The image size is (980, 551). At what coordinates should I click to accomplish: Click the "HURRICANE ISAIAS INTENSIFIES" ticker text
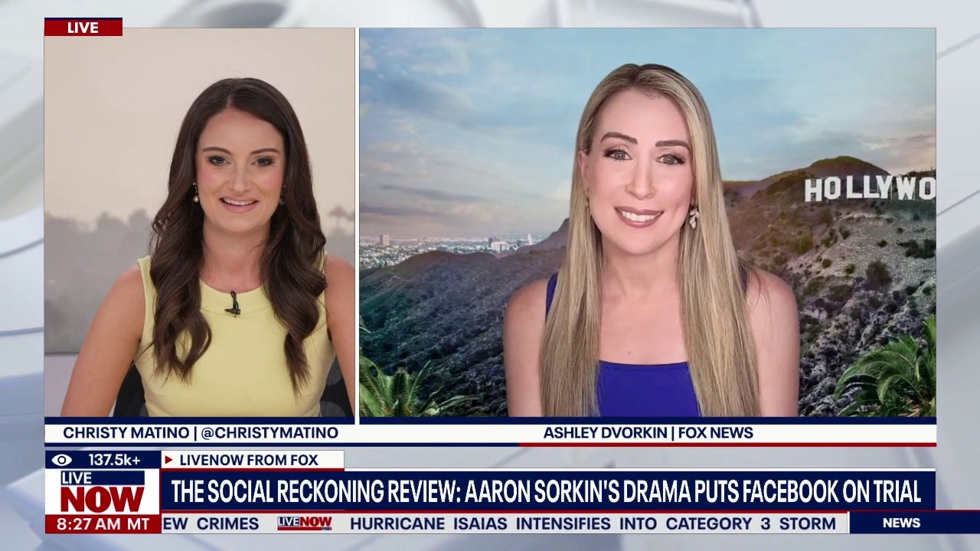(480, 524)
